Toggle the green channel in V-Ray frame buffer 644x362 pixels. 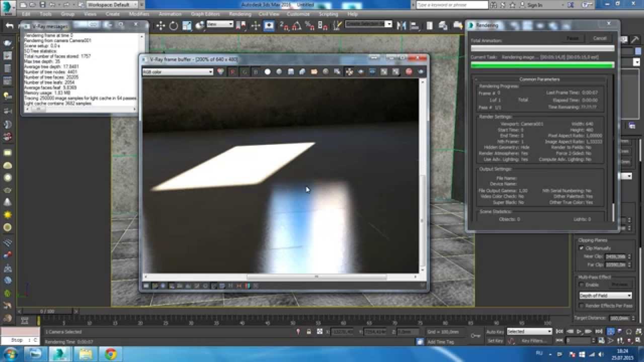click(244, 72)
